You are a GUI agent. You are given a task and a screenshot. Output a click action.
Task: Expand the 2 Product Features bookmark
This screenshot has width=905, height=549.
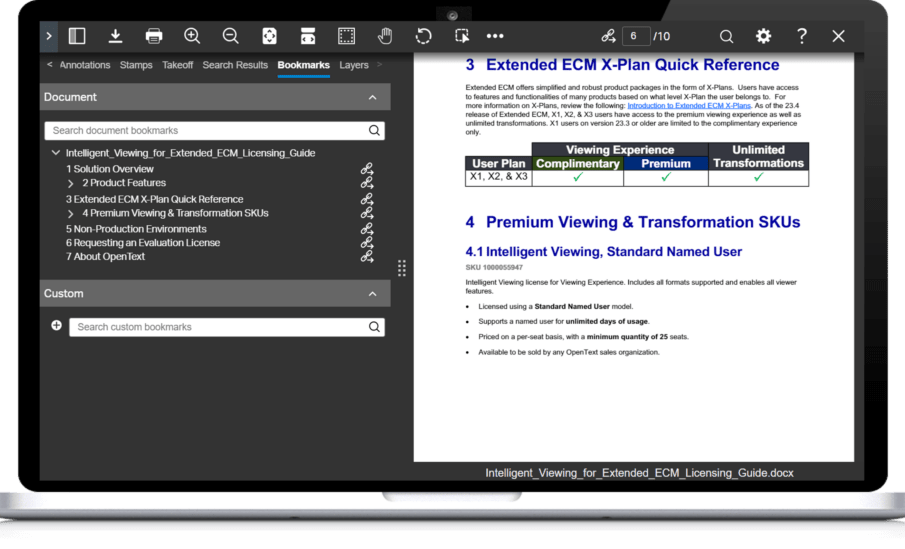point(70,184)
